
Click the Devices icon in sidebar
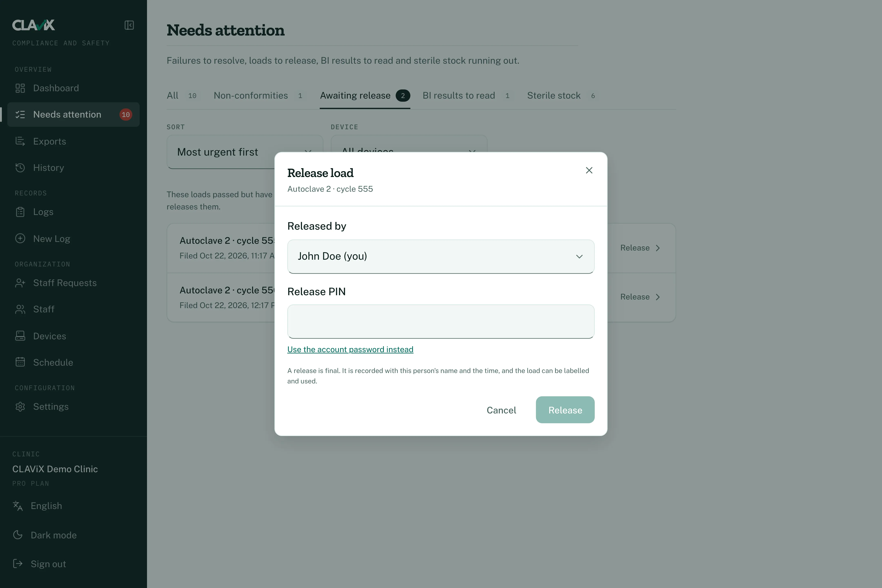click(x=20, y=336)
